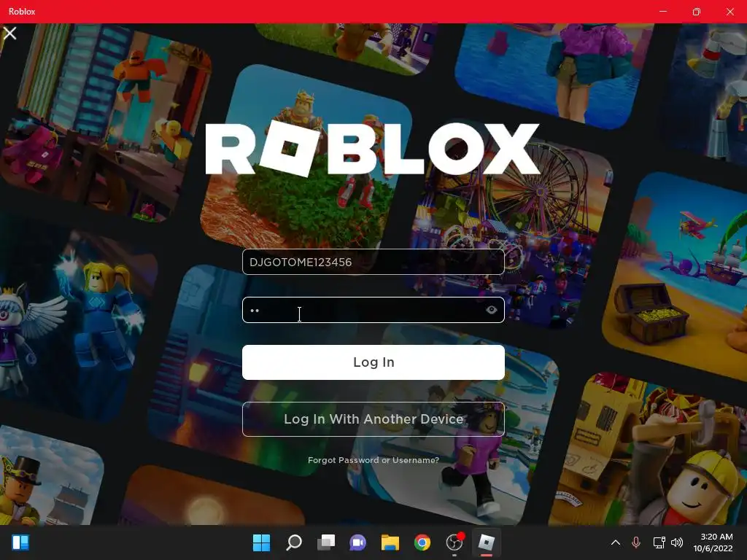Choose Log In With Another Device
This screenshot has height=560, width=747.
pyautogui.click(x=373, y=419)
